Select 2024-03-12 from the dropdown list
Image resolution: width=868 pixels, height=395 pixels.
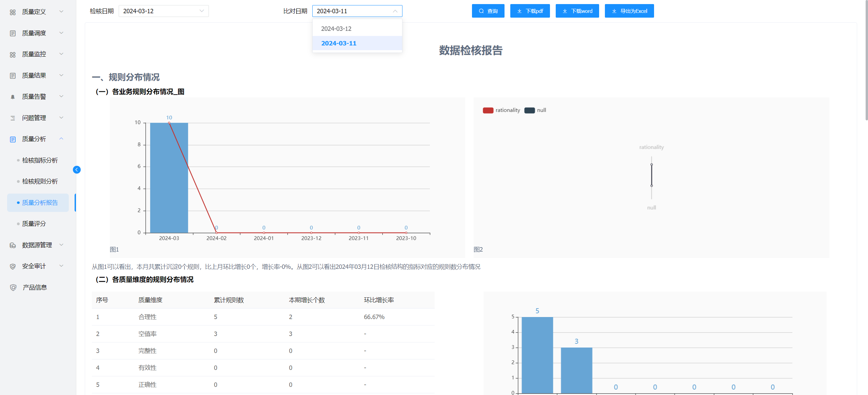pos(336,29)
